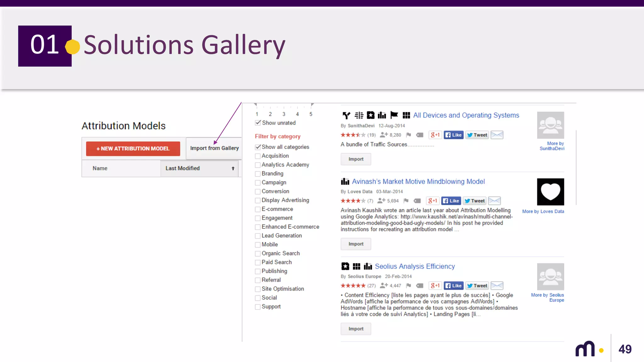Check the Support category filter
The width and height of the screenshot is (644, 362).
click(258, 307)
